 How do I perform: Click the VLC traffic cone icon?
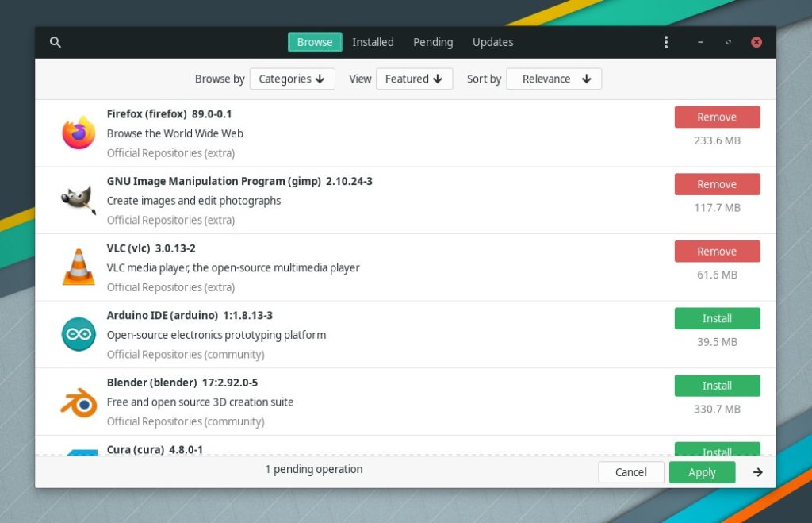tap(79, 267)
